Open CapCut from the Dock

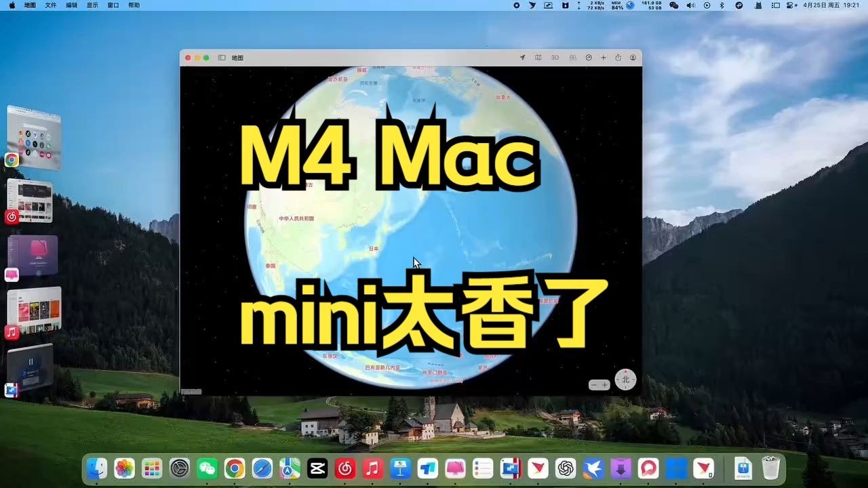317,468
